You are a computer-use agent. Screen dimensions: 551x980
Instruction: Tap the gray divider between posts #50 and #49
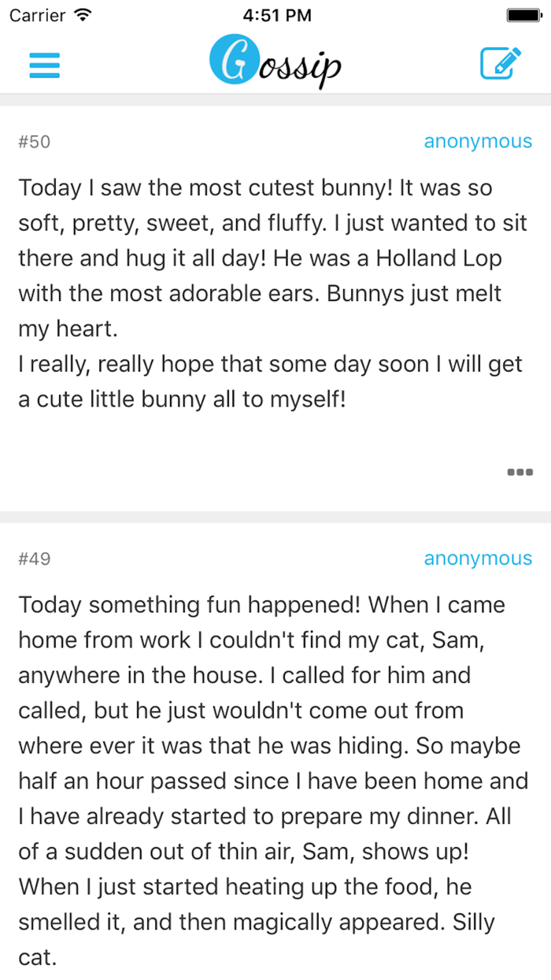[x=275, y=517]
